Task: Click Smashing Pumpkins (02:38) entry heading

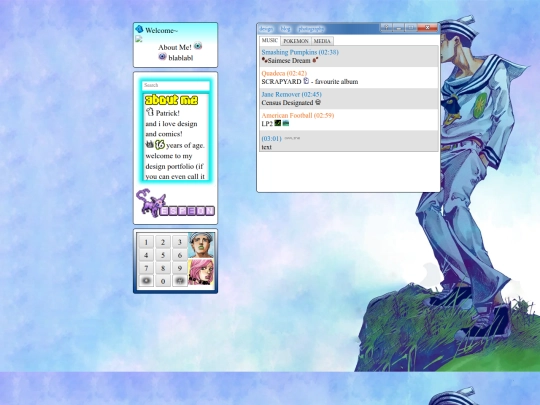Action: pyautogui.click(x=300, y=52)
